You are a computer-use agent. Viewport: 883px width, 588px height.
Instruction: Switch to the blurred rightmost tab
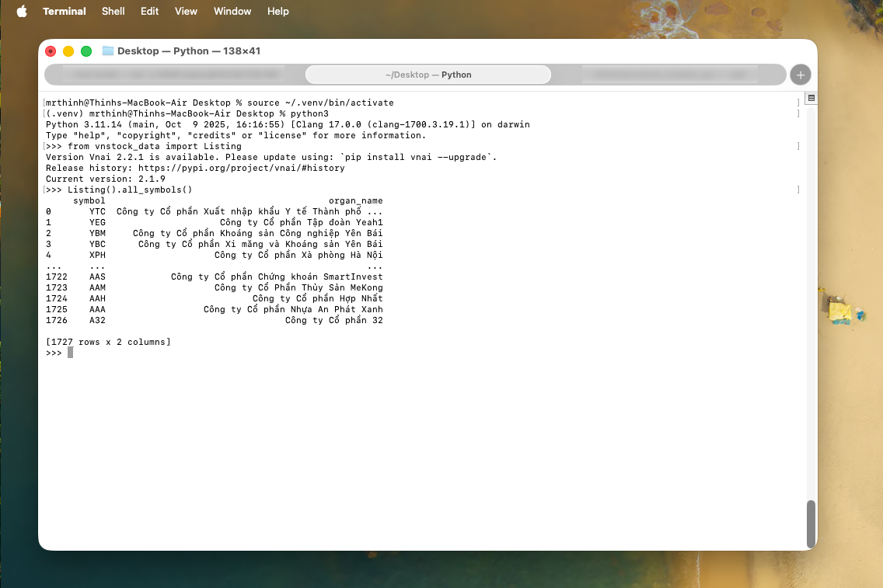point(668,75)
